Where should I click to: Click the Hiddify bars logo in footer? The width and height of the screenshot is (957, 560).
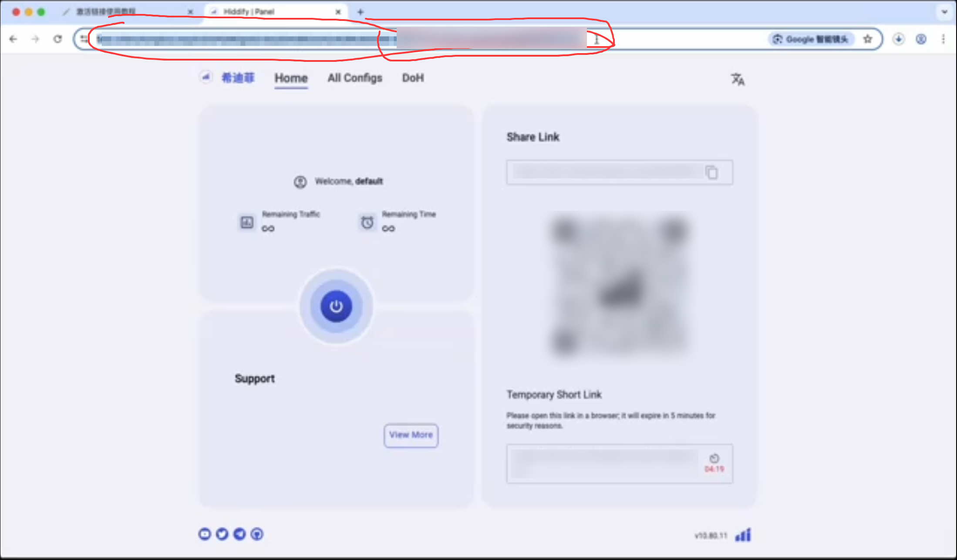point(743,535)
